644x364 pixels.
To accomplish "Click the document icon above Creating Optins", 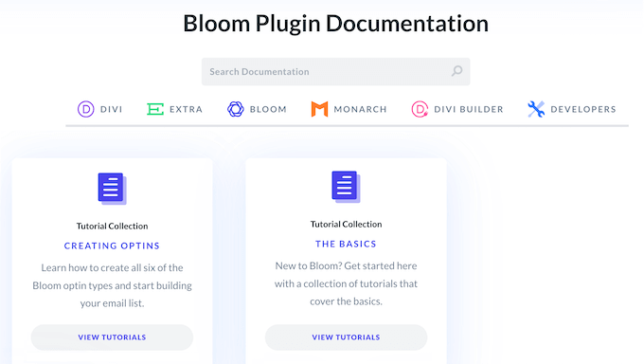I will click(x=112, y=189).
